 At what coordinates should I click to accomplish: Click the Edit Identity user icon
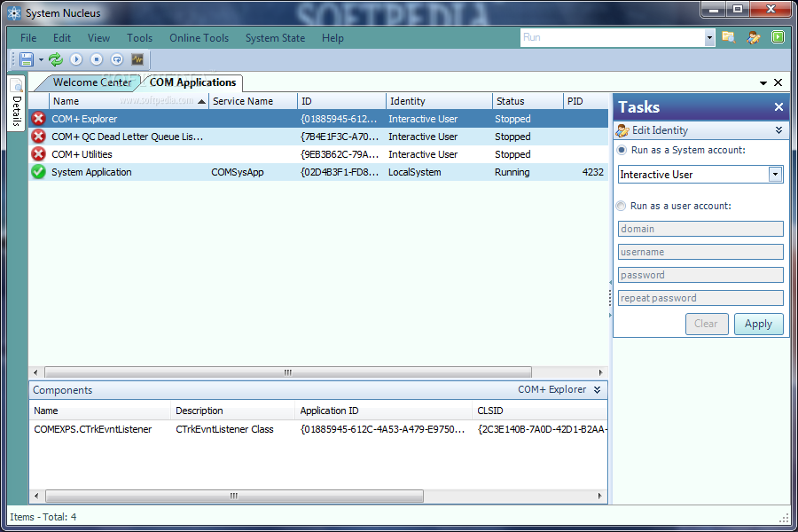(622, 130)
